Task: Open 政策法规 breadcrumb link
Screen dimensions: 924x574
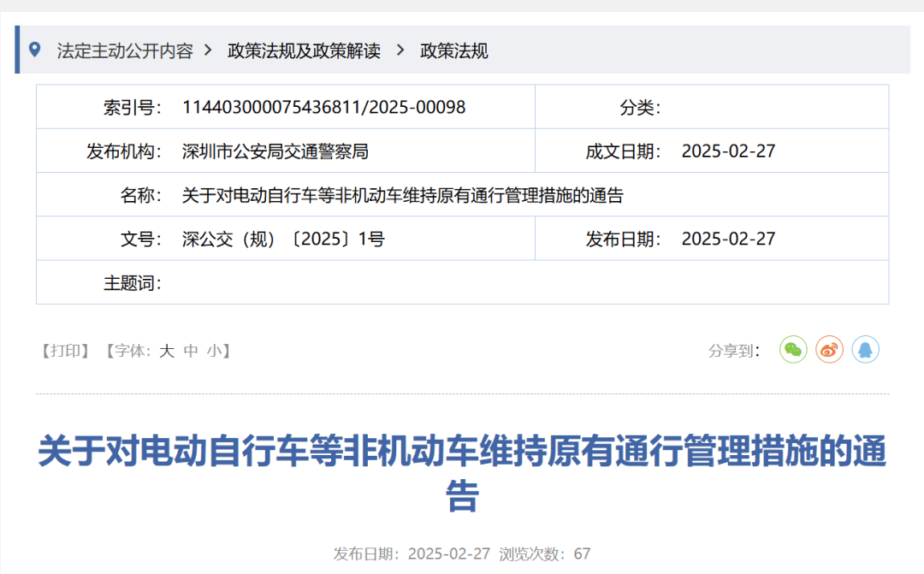Action: (453, 51)
